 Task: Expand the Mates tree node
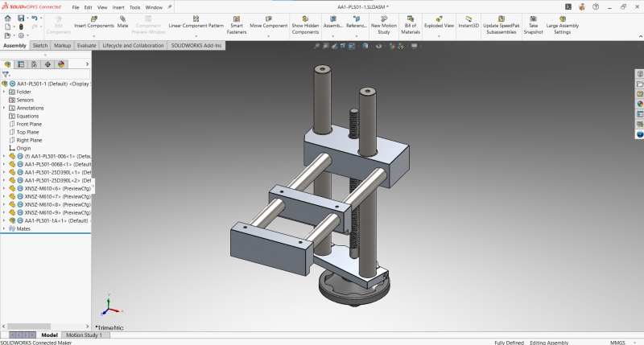[3, 228]
